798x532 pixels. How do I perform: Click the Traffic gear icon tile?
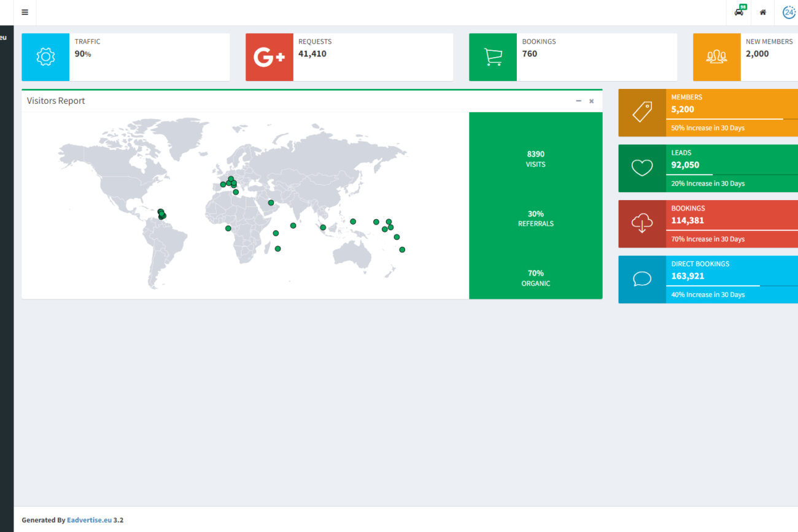(45, 57)
